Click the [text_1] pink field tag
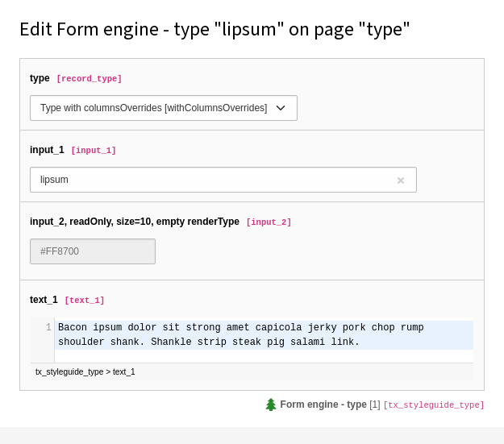This screenshot has height=444, width=504. [85, 300]
